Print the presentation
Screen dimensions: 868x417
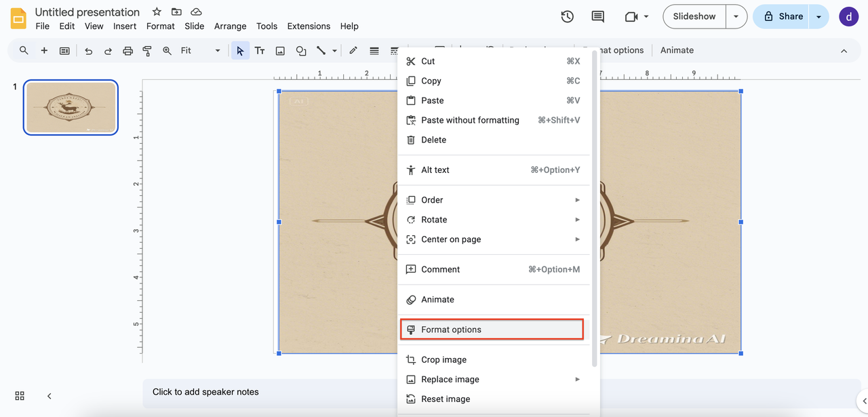coord(127,50)
